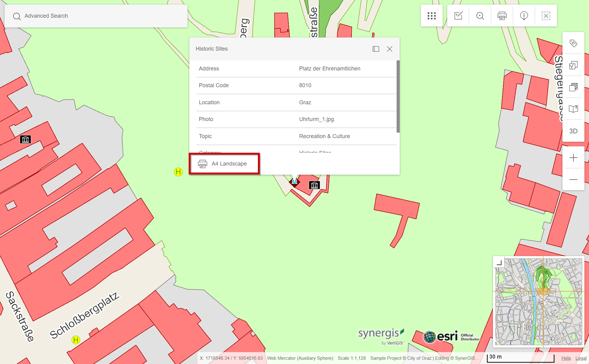Zoom in using the plus control

click(x=573, y=158)
